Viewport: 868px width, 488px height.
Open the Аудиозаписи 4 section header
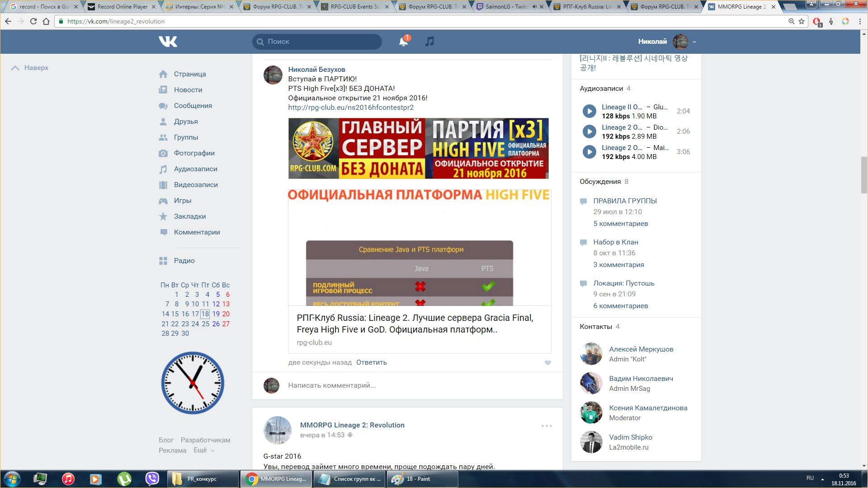click(605, 89)
